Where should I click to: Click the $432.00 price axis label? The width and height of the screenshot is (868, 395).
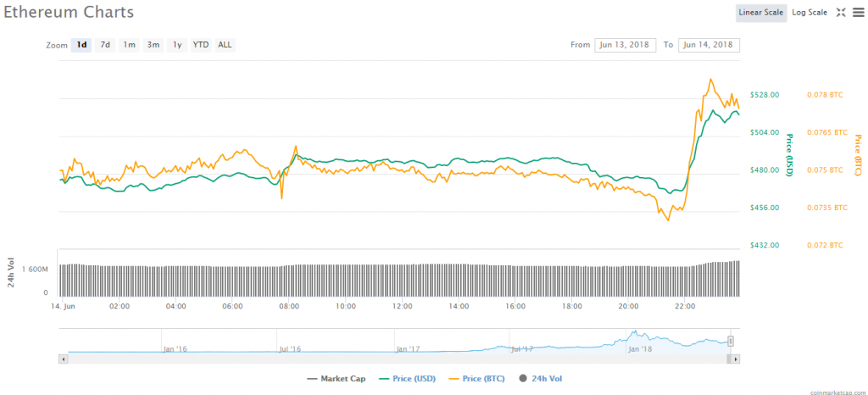click(765, 245)
